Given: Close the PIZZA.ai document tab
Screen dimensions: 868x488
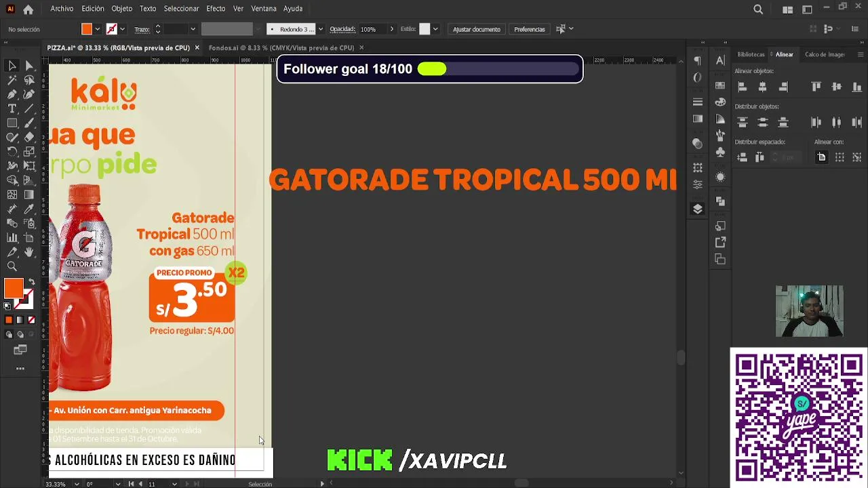Looking at the screenshot, I should click(x=197, y=47).
